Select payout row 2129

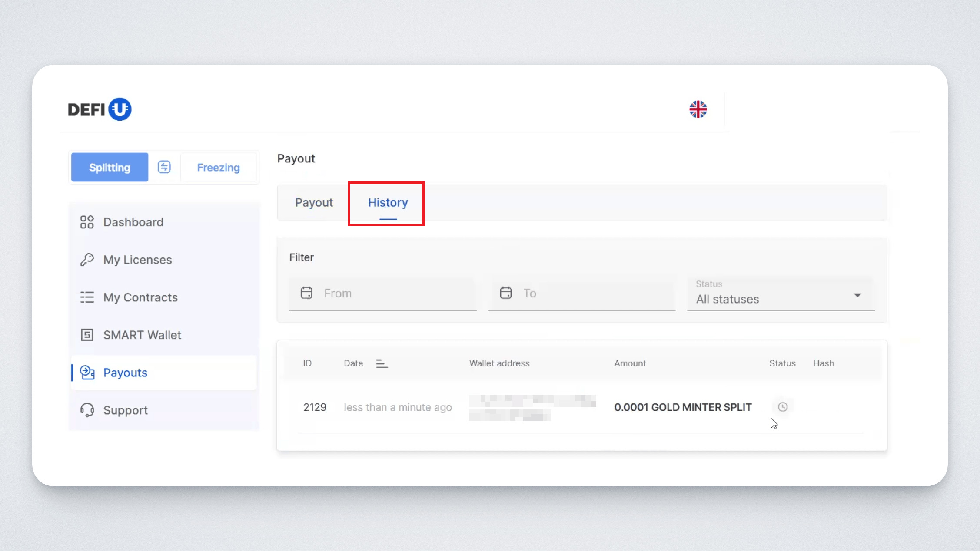coord(315,407)
